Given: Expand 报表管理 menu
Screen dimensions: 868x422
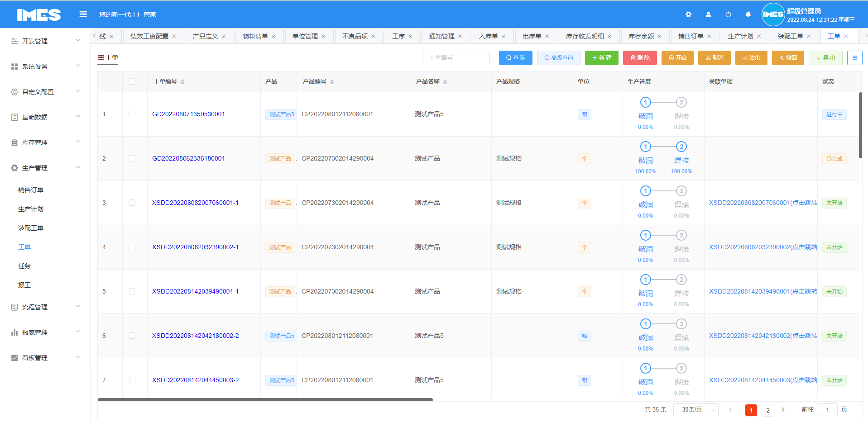Looking at the screenshot, I should pyautogui.click(x=78, y=332).
